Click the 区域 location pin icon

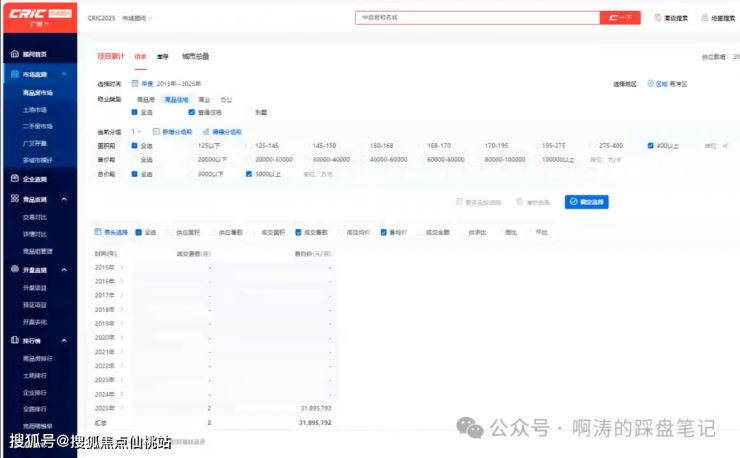pos(649,84)
